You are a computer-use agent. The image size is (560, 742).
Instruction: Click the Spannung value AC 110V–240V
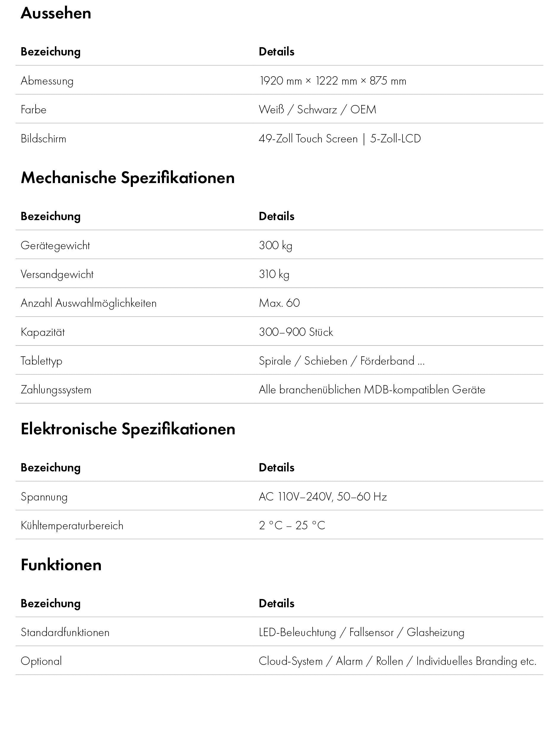(323, 497)
